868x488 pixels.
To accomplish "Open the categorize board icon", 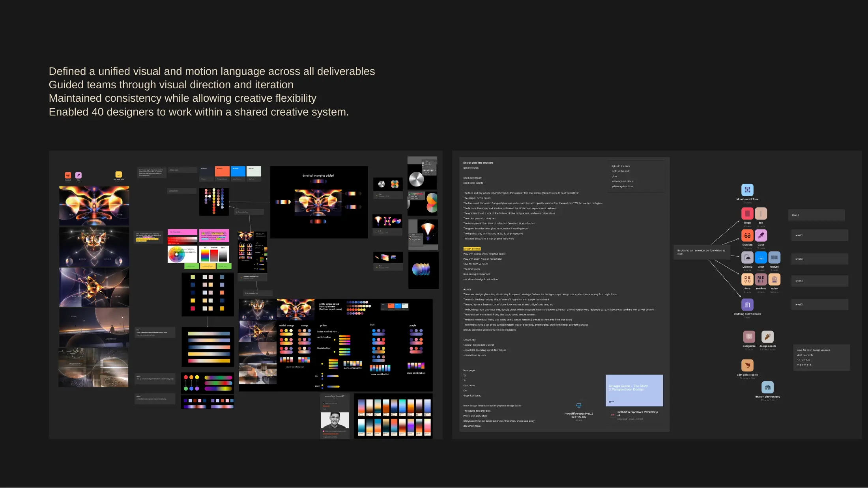I will click(749, 337).
